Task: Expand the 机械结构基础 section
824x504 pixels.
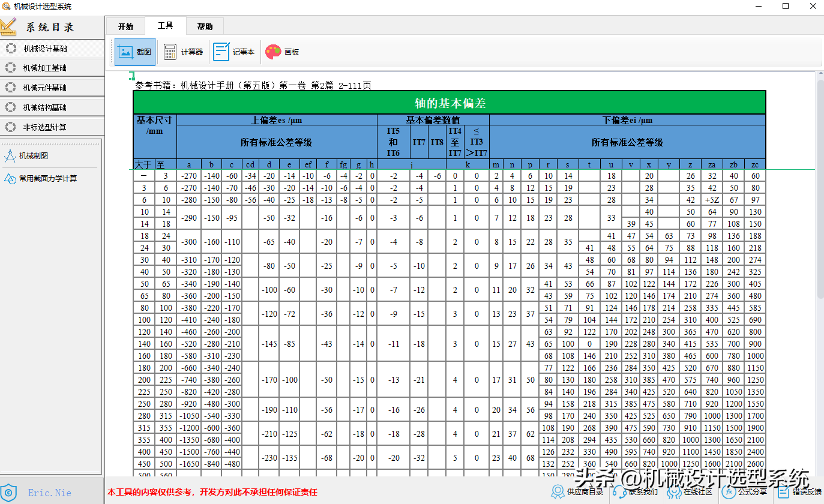Action: pos(52,107)
